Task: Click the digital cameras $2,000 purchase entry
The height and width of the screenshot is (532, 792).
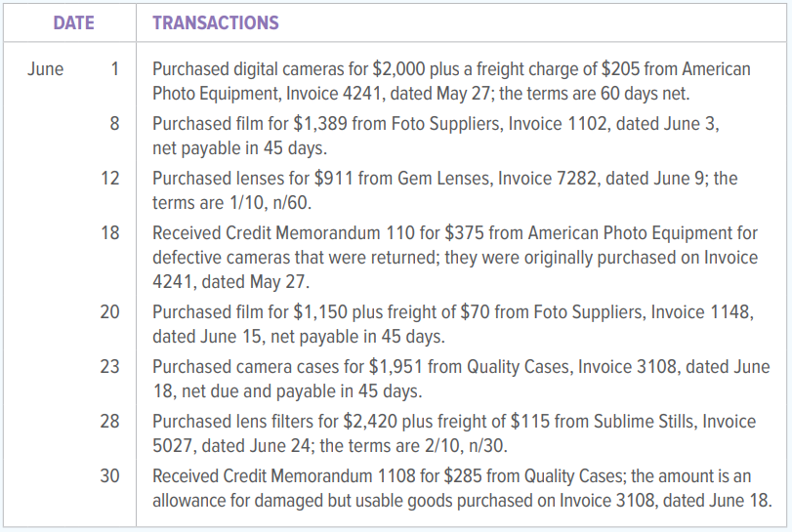Action: pos(451,81)
